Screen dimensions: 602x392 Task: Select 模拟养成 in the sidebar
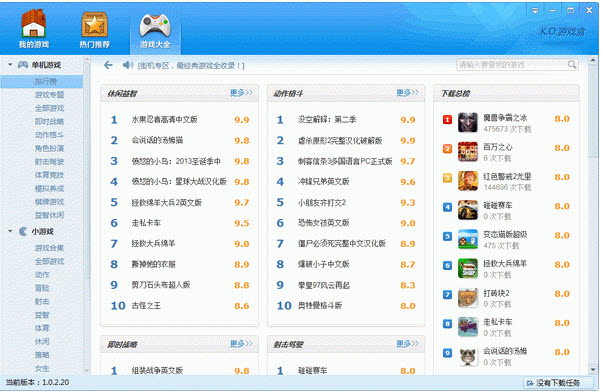pos(49,189)
